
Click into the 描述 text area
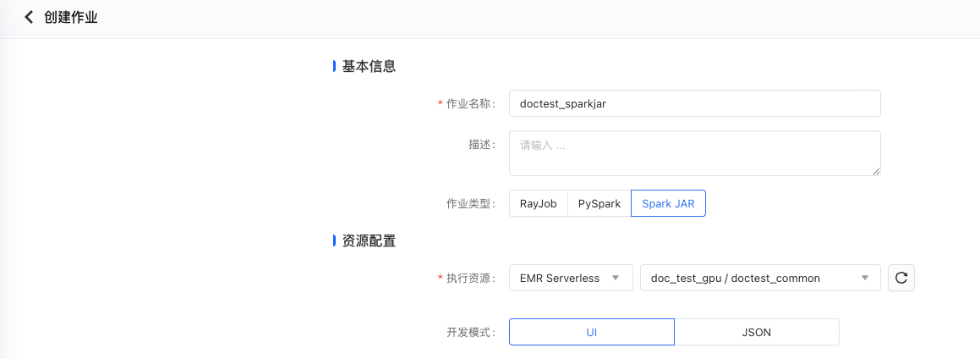click(x=694, y=153)
